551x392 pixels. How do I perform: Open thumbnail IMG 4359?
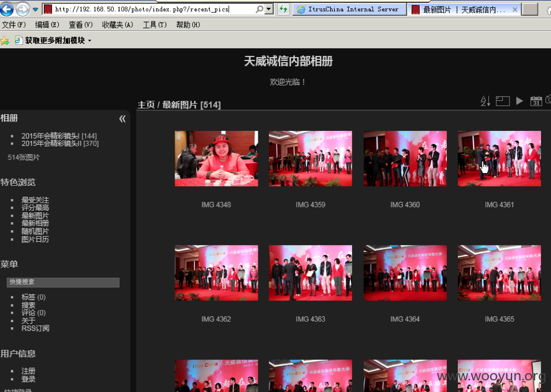pos(310,159)
